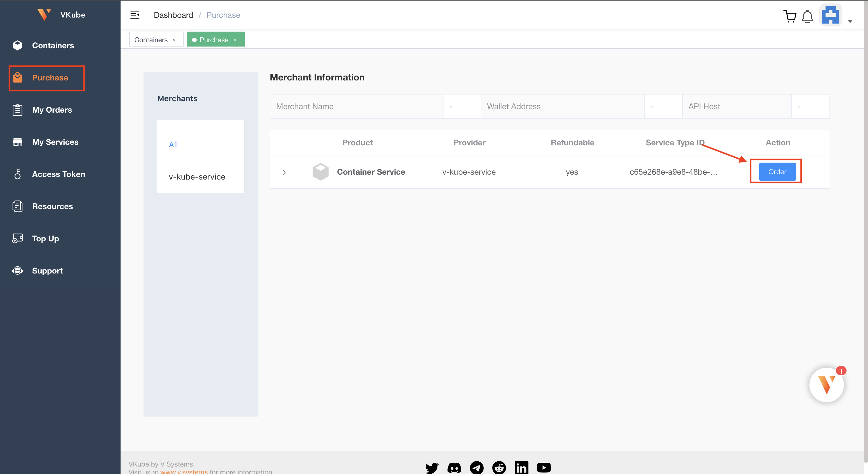The image size is (868, 474).
Task: Click the user avatar image
Action: click(831, 15)
